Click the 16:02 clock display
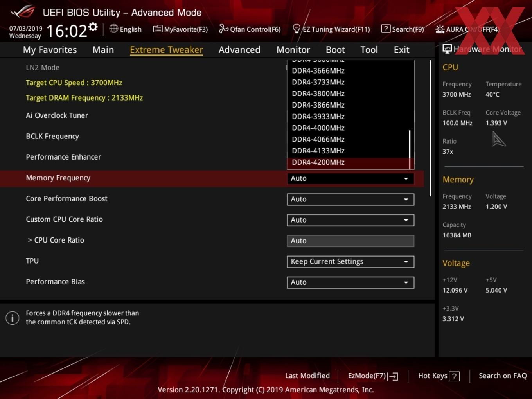This screenshot has height=399, width=532. tap(66, 31)
